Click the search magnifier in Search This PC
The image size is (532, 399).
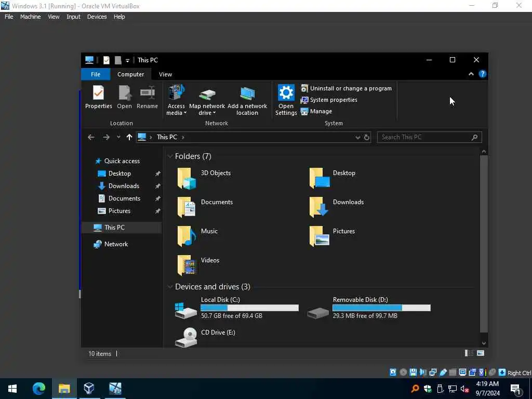[474, 137]
